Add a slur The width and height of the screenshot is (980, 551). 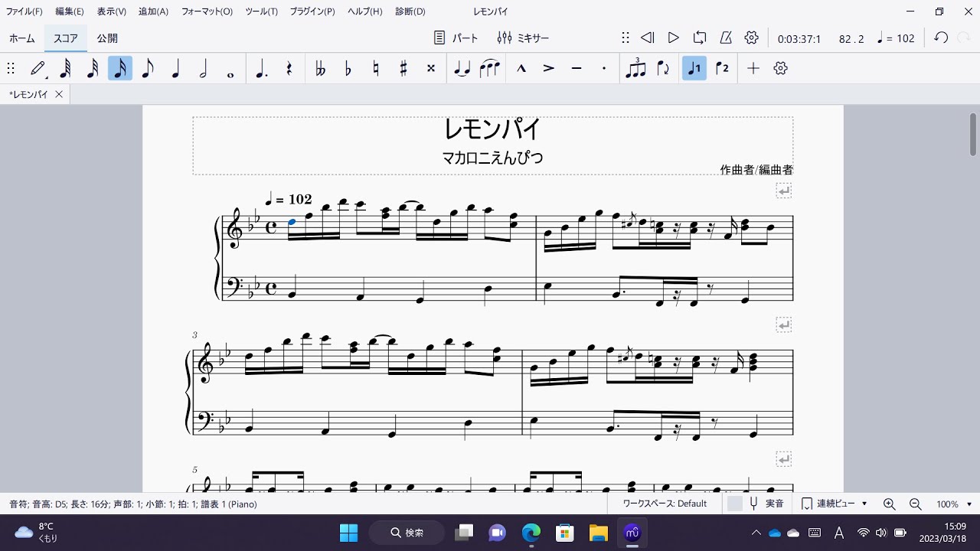(490, 68)
